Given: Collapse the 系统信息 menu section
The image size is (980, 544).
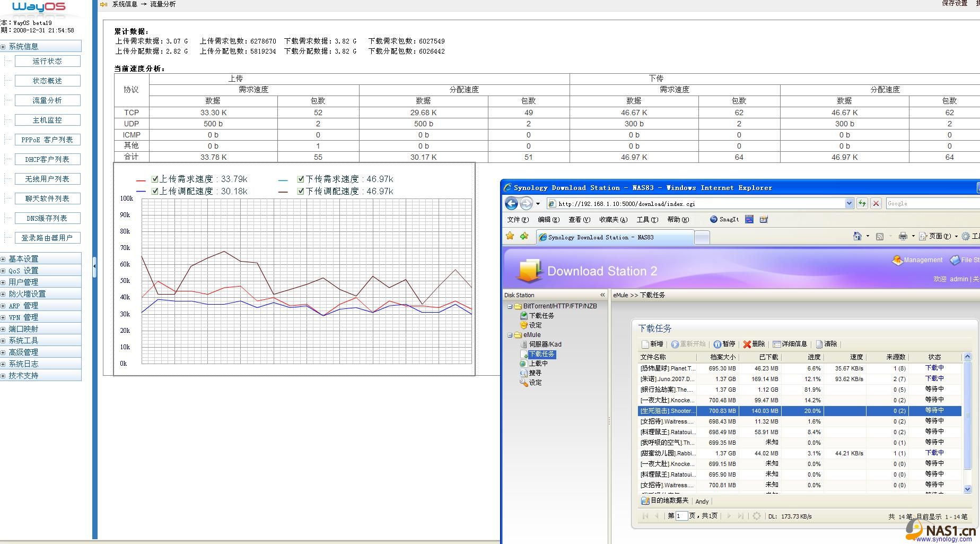Looking at the screenshot, I should point(3,47).
